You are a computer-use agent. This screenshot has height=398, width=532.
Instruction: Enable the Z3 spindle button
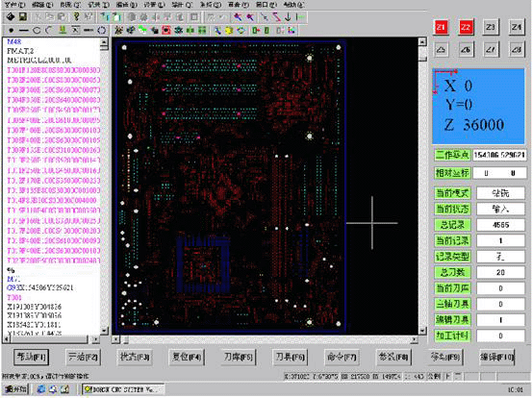491,27
